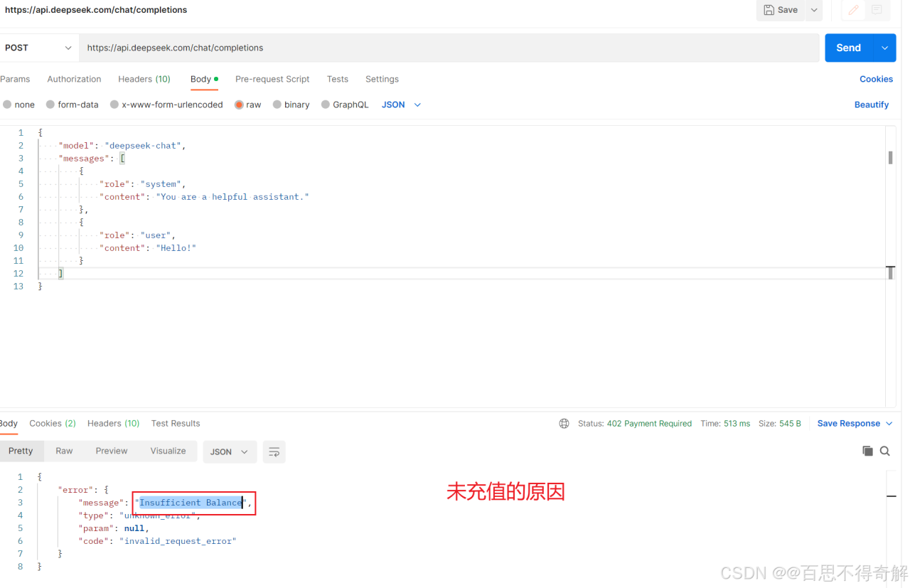Click the Beautify link
Screen dimensions: 910x588
(872, 105)
